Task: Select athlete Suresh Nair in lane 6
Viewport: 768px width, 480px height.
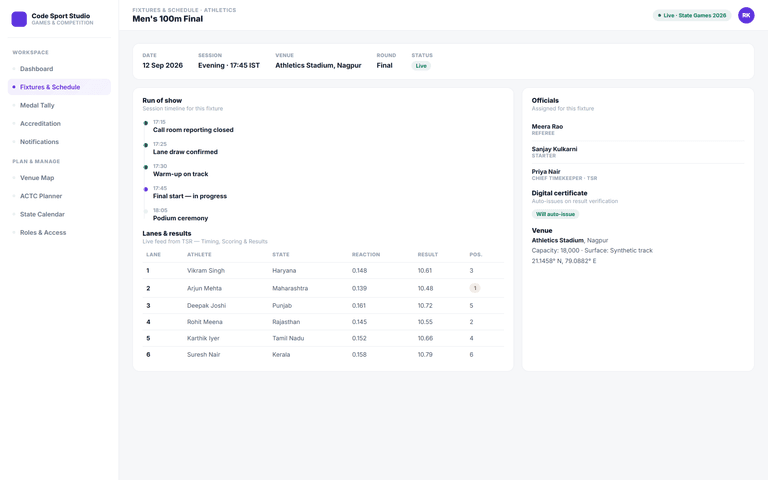Action: pyautogui.click(x=203, y=354)
